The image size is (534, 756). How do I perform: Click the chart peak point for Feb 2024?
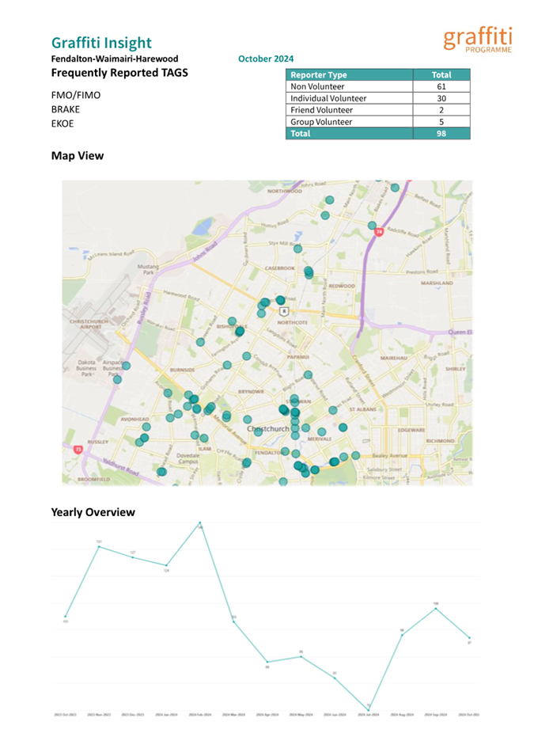click(200, 522)
